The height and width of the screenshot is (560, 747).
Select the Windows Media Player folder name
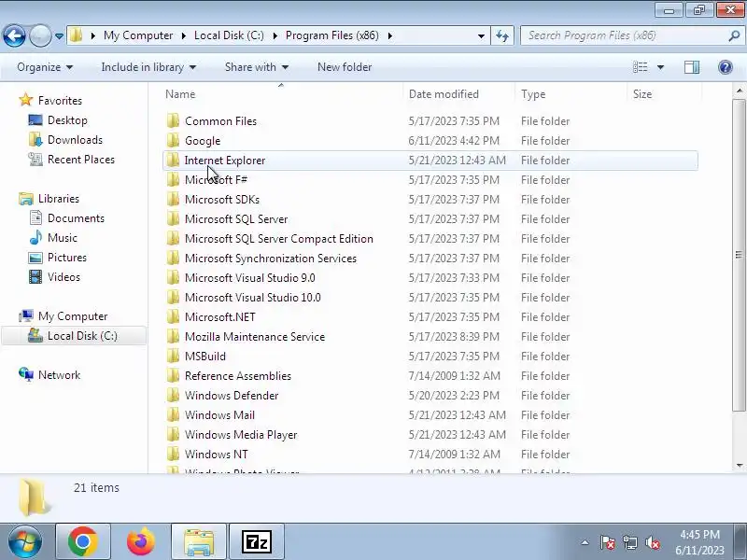(241, 435)
